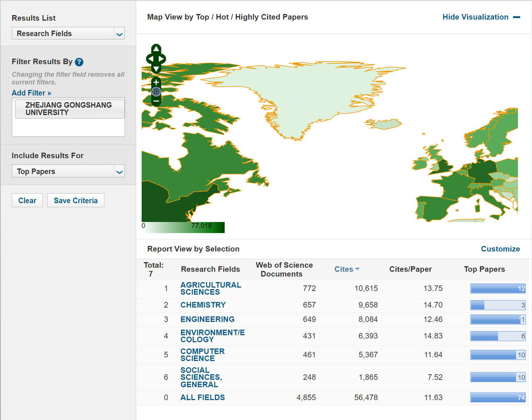Collapse visualization using the minus icon

point(517,17)
